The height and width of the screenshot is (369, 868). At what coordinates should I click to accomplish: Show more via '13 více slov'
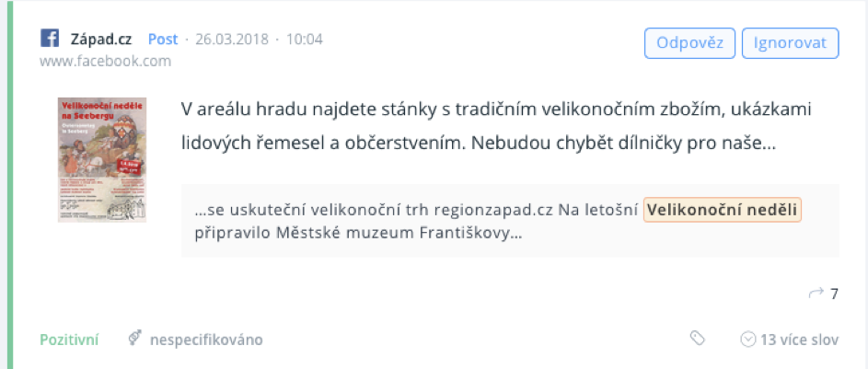[x=799, y=340]
